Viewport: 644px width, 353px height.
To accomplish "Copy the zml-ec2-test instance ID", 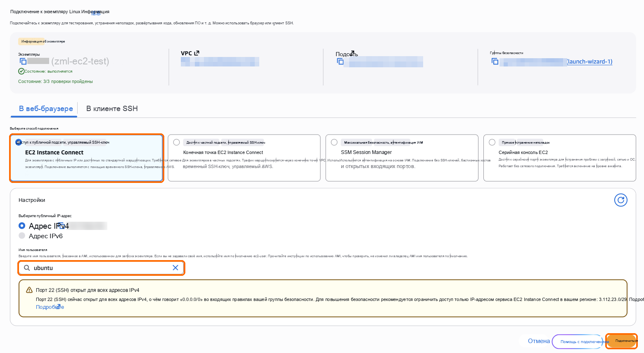I will (23, 61).
